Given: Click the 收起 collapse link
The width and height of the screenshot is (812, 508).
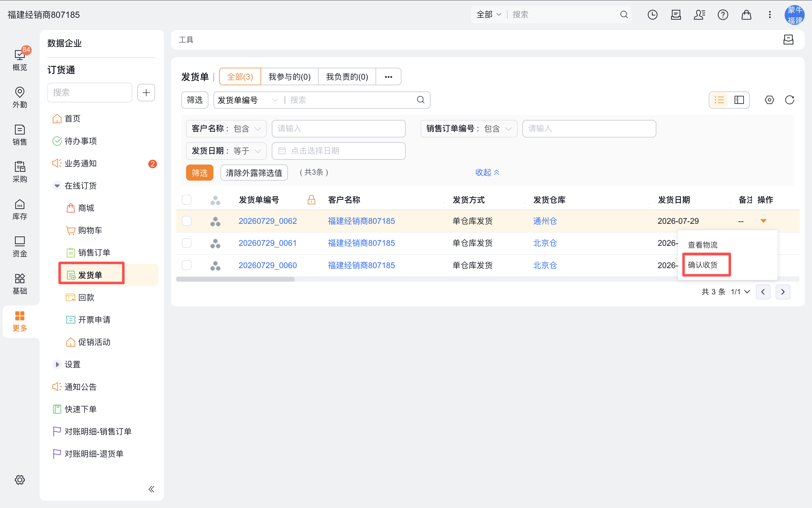Looking at the screenshot, I should pos(487,172).
